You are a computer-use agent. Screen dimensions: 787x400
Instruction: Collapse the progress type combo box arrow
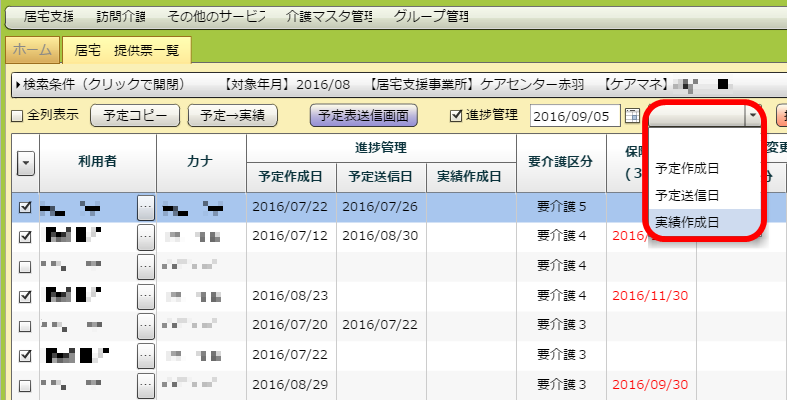click(x=751, y=116)
